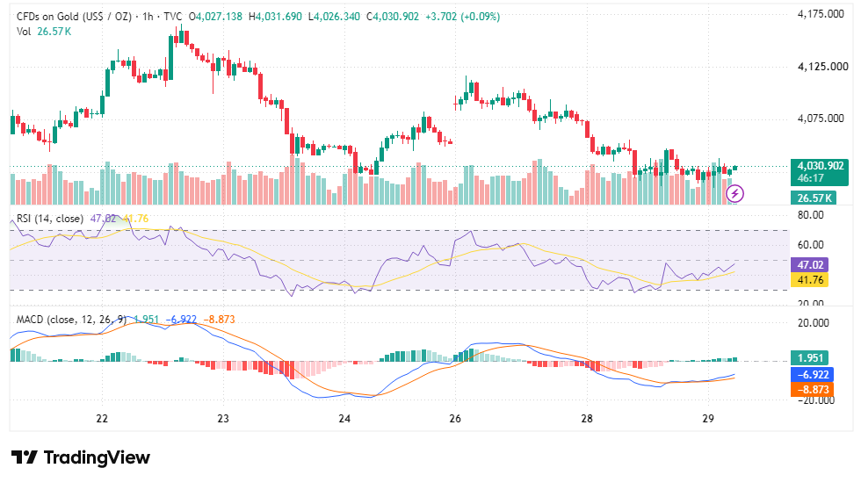This screenshot has height=504, width=861.
Task: Click the blue MACD tag -6.922
Action: coord(812,374)
